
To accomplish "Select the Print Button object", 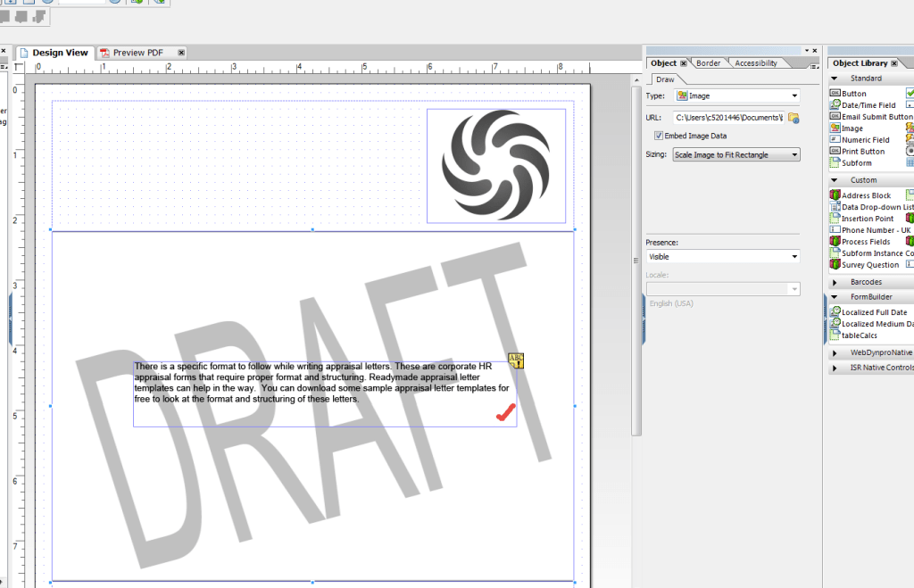I will 862,151.
